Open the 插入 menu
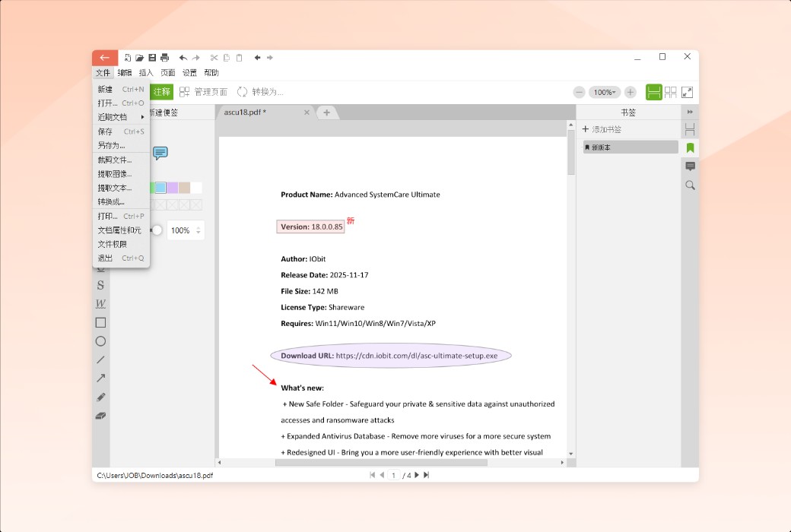The width and height of the screenshot is (791, 532). (x=145, y=72)
